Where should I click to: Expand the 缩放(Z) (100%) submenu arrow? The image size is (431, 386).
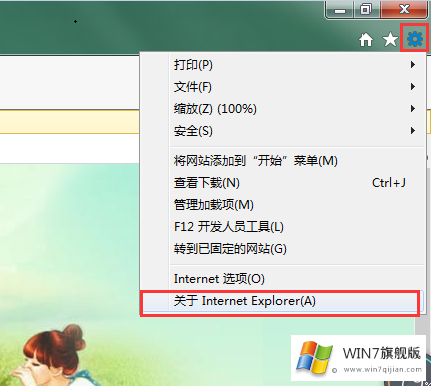[413, 109]
